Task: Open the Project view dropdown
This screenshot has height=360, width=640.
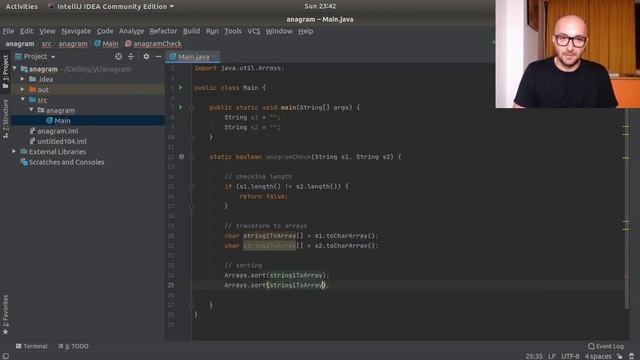Action: [35, 57]
